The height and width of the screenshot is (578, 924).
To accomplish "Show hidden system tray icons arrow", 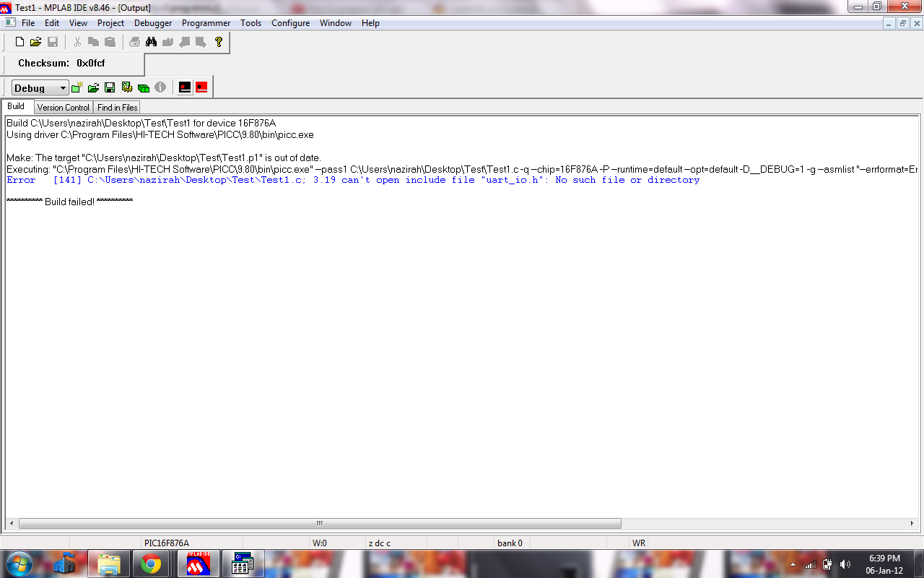I will tap(793, 564).
